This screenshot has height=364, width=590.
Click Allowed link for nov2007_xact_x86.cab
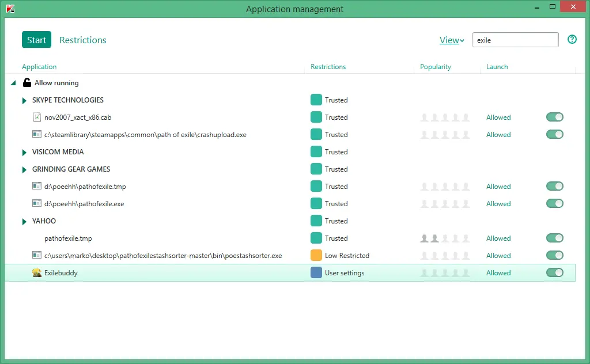click(498, 117)
